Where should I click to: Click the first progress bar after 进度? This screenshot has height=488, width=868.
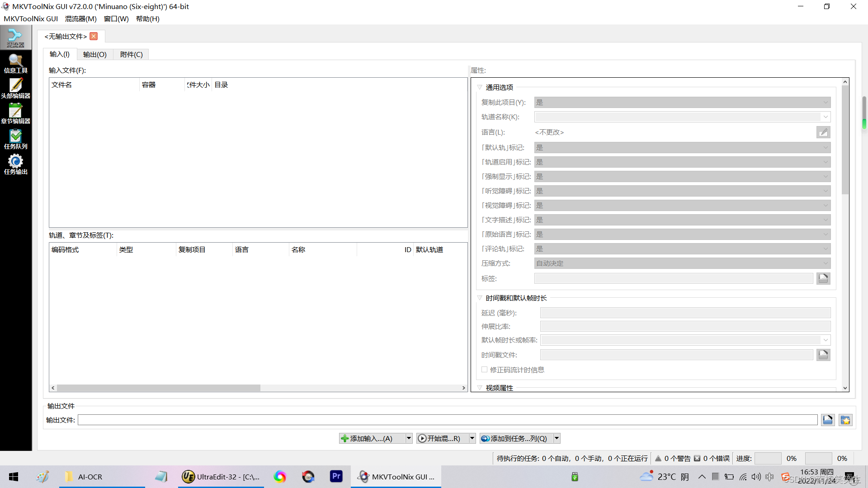768,458
